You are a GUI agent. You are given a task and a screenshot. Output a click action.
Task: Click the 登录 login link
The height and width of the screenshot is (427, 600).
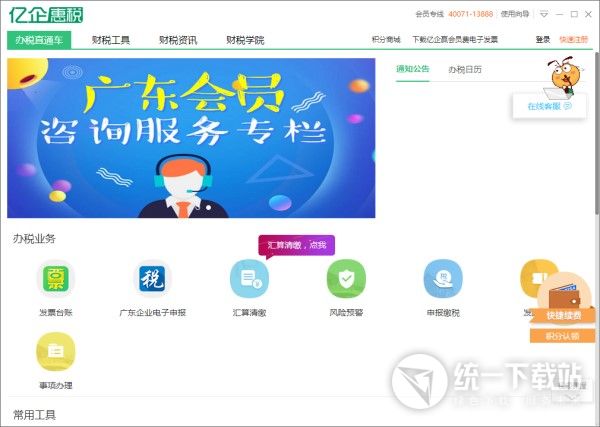click(543, 40)
